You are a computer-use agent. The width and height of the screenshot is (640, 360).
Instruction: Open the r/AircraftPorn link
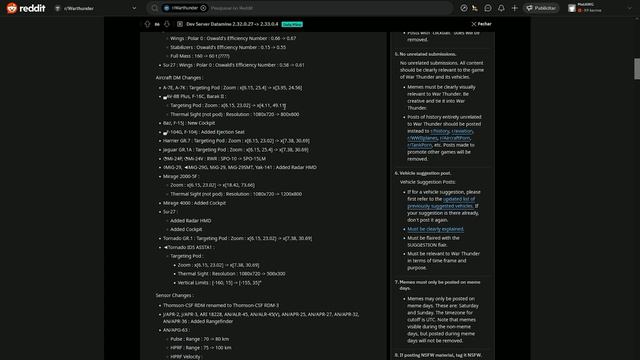tap(455, 138)
